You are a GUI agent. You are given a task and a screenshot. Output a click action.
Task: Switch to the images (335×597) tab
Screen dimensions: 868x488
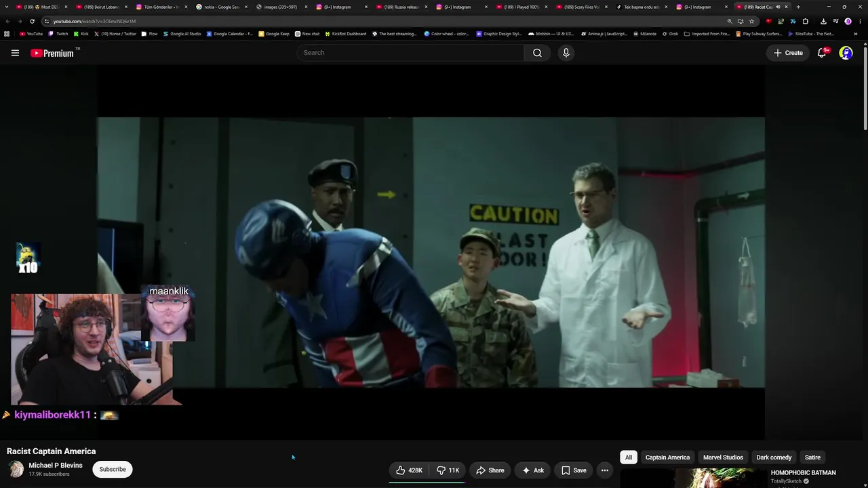point(280,7)
